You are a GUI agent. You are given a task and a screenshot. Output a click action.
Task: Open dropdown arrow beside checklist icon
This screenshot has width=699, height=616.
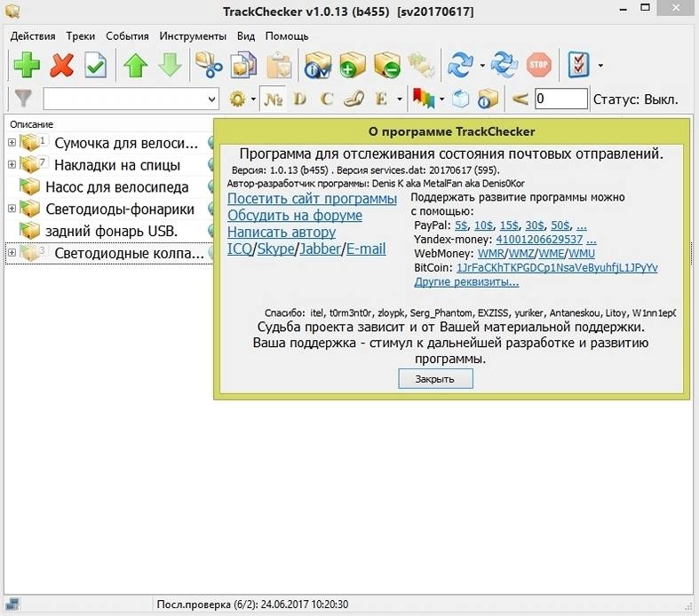[600, 66]
